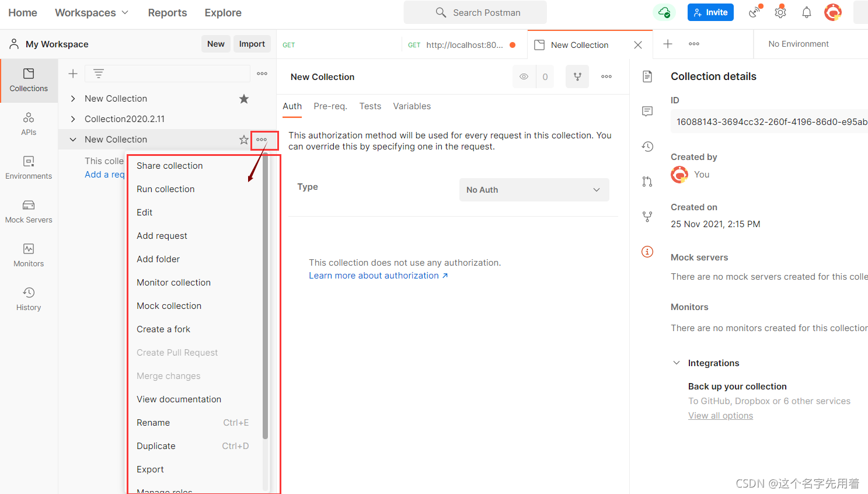Switch to the Auth tab
This screenshot has height=494, width=868.
[x=292, y=106]
